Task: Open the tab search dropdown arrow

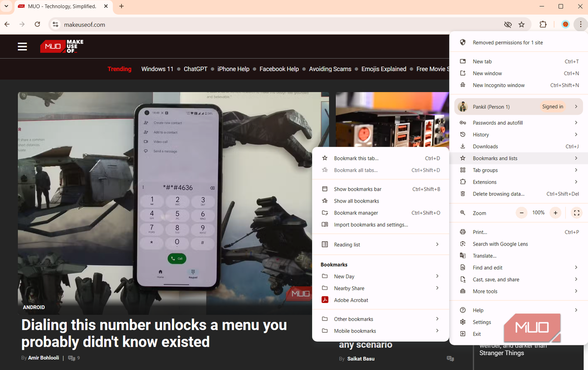Action: point(6,7)
